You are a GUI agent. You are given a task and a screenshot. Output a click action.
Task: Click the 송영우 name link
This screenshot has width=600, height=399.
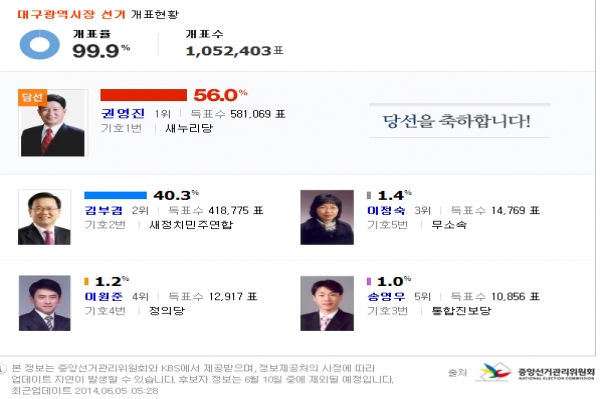pos(386,296)
